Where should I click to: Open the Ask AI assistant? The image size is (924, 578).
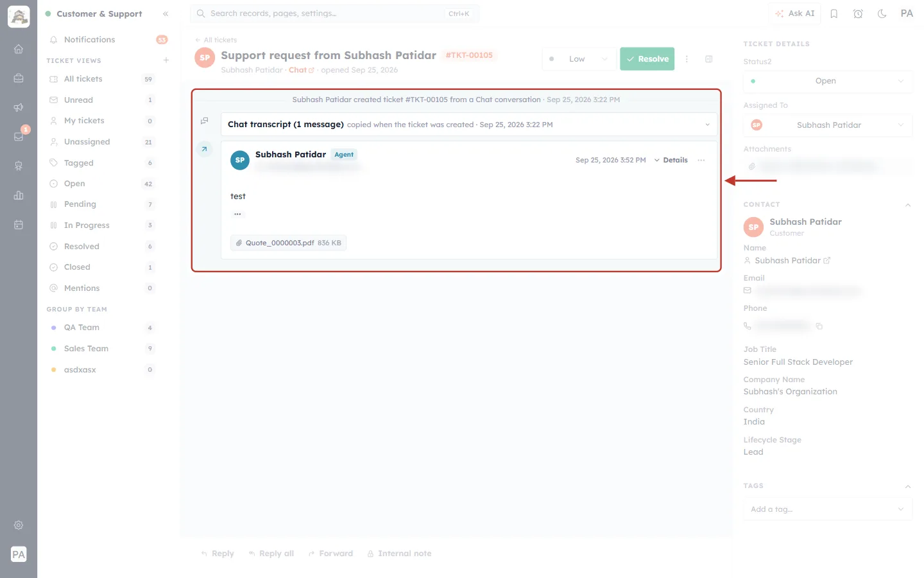tap(794, 13)
